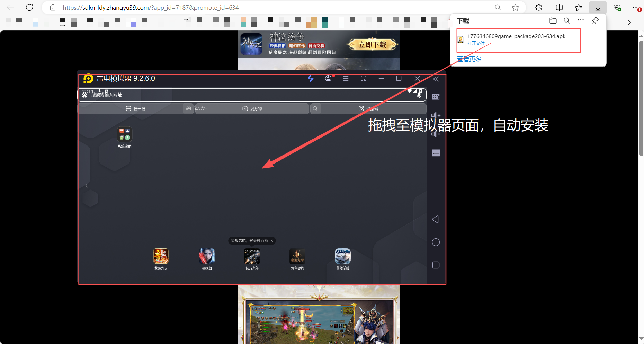The height and width of the screenshot is (344, 644).
Task: Refresh the page in the browser
Action: tap(29, 7)
